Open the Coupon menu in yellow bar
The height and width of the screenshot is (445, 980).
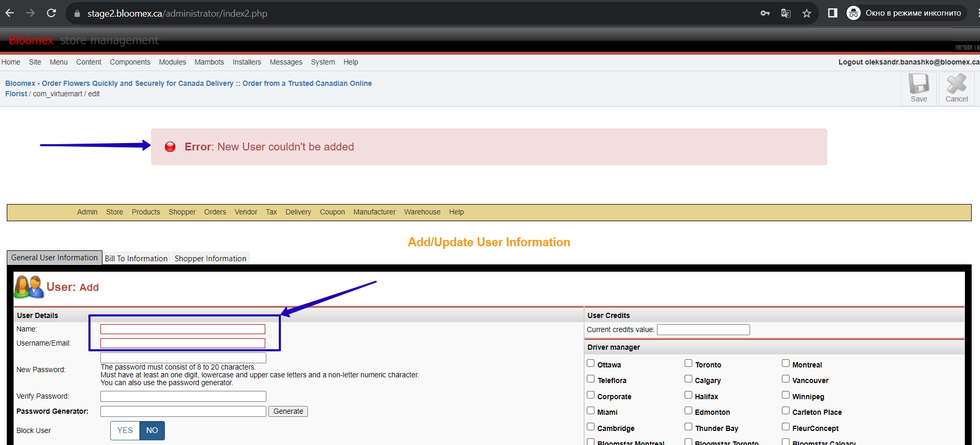(332, 212)
